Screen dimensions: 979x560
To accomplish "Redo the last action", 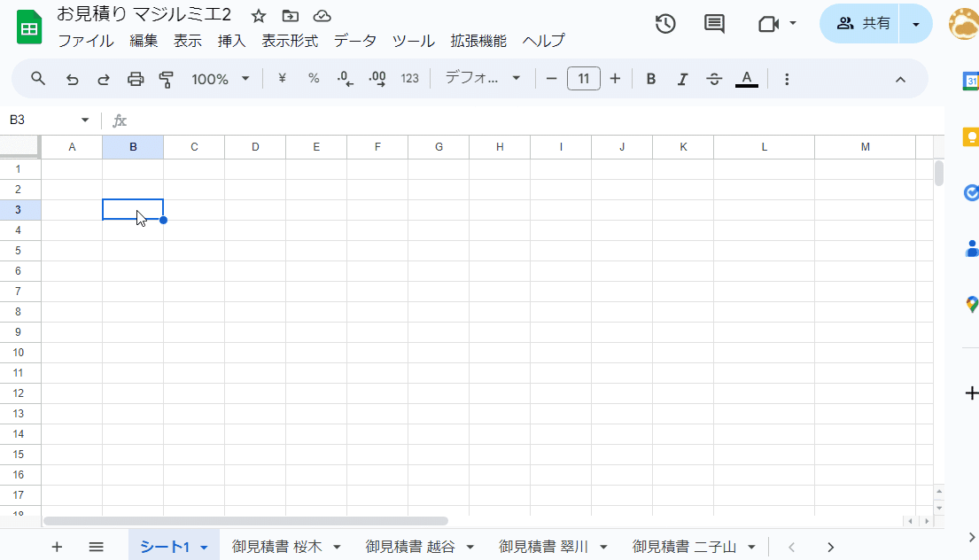I will (x=104, y=79).
